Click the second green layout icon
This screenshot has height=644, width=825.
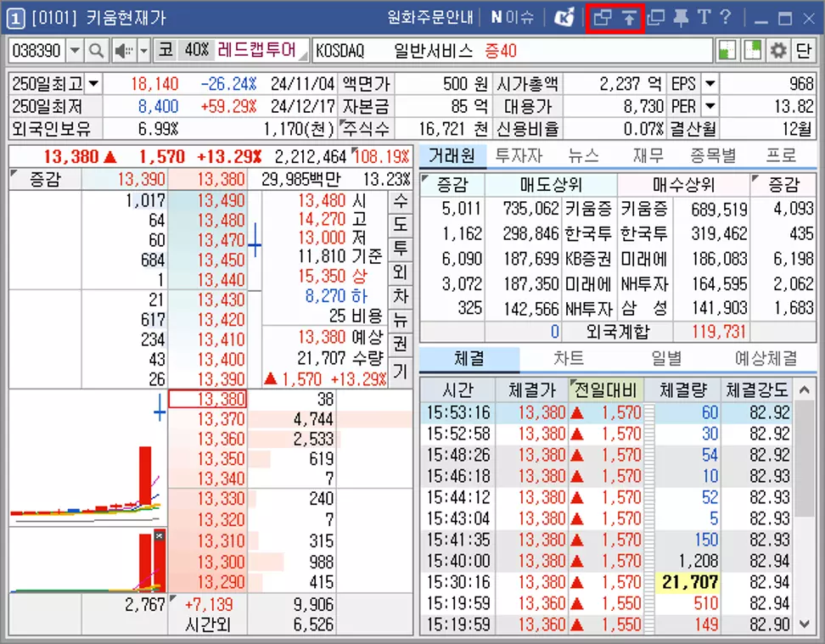tap(752, 51)
